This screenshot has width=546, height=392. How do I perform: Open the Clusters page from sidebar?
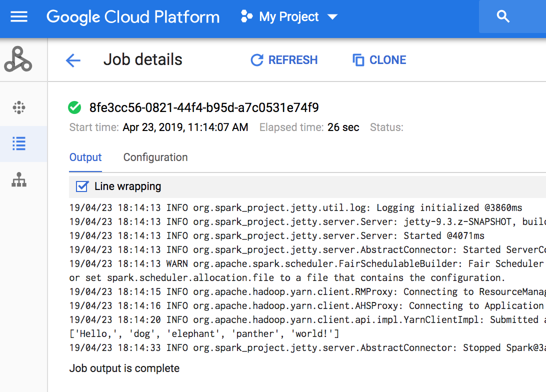click(x=19, y=107)
